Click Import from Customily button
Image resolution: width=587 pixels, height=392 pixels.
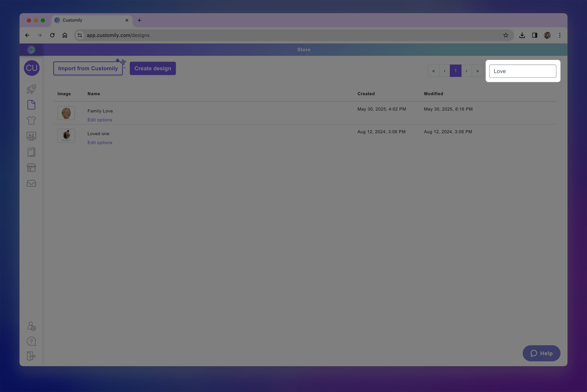coord(88,69)
